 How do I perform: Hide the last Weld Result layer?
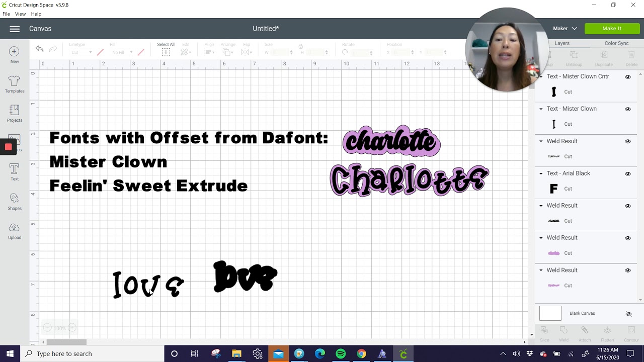click(x=628, y=270)
